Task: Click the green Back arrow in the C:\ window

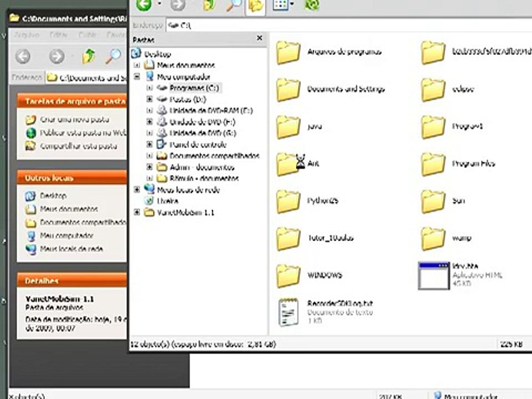Action: pyautogui.click(x=144, y=5)
